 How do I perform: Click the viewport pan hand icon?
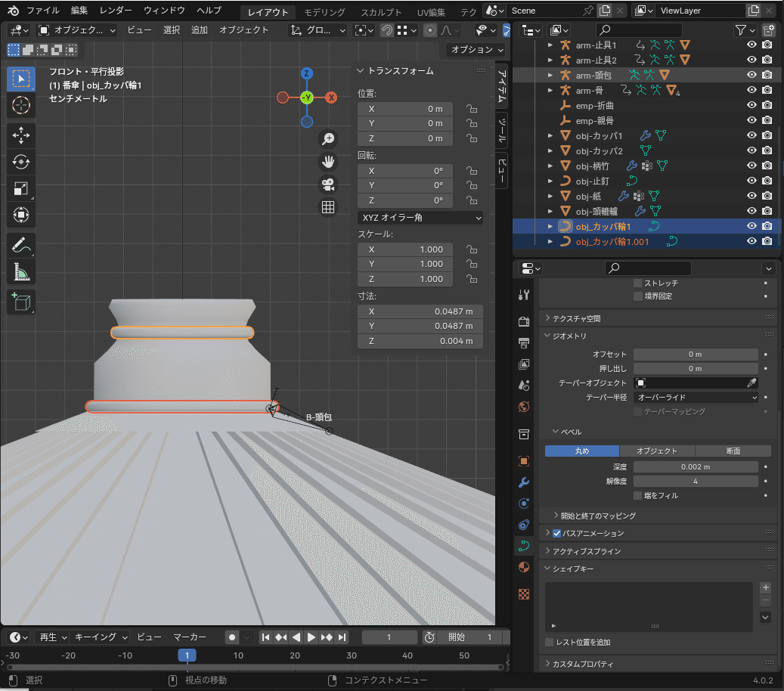pos(328,162)
